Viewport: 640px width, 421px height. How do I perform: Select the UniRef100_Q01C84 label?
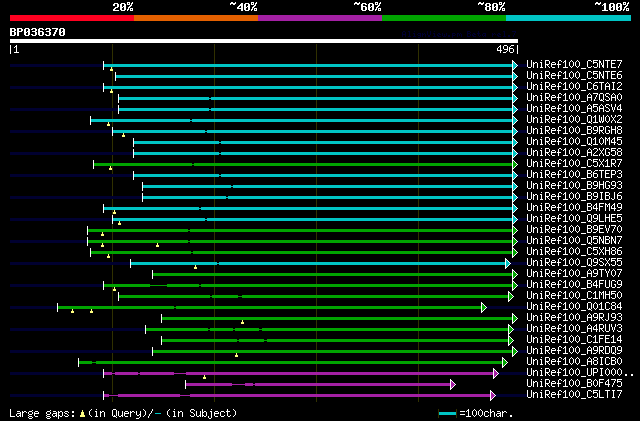pyautogui.click(x=574, y=307)
